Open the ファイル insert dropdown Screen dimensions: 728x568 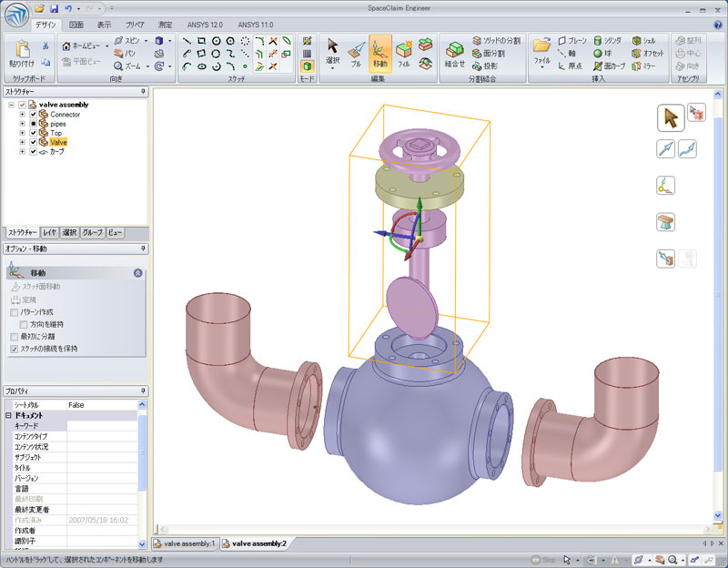(542, 53)
